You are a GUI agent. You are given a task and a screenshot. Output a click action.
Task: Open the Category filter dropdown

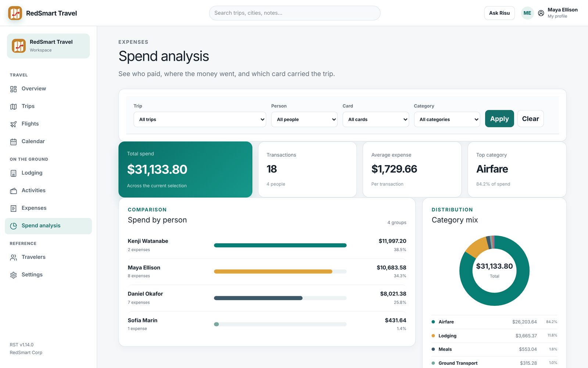[447, 119]
